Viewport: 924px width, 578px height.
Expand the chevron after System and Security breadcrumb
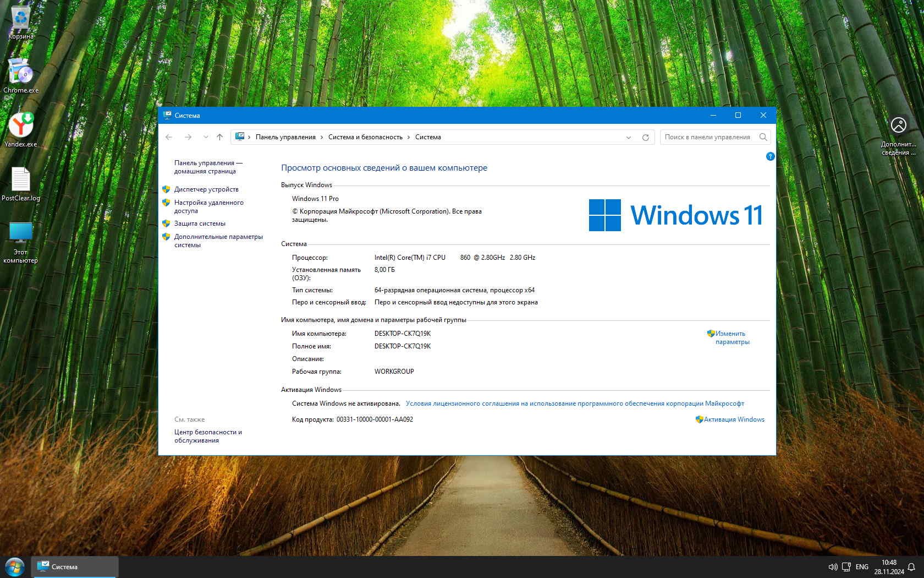[x=409, y=137]
